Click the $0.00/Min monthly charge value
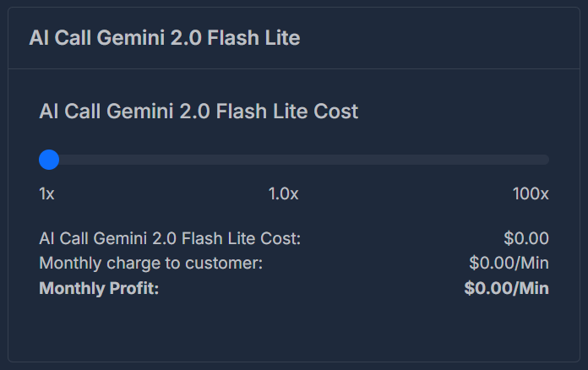 [x=509, y=264]
